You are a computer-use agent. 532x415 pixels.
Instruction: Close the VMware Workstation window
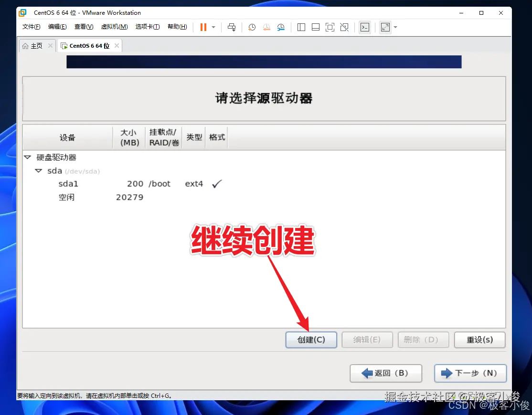click(501, 13)
